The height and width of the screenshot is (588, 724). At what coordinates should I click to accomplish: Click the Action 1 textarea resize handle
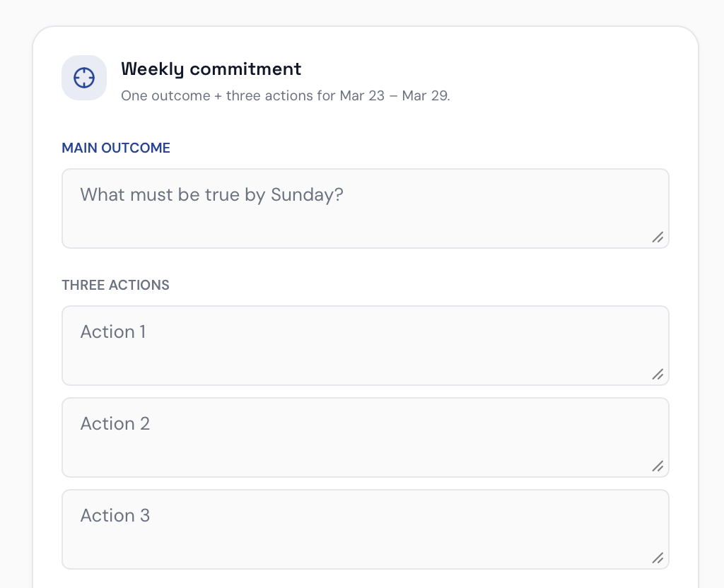click(x=658, y=375)
